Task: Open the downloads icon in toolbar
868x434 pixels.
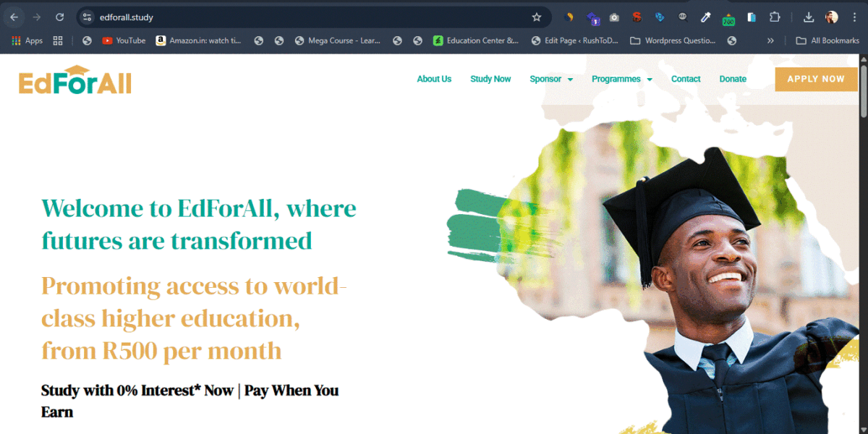Action: point(809,17)
